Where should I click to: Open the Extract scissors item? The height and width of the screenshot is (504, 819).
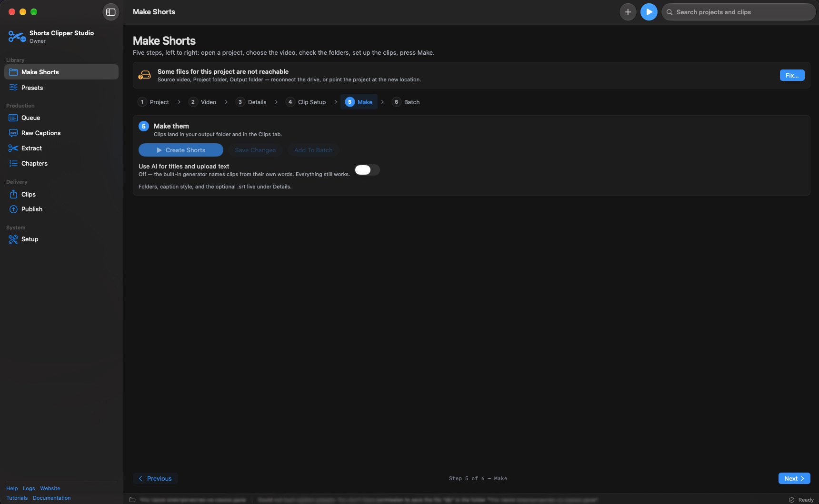click(x=61, y=148)
